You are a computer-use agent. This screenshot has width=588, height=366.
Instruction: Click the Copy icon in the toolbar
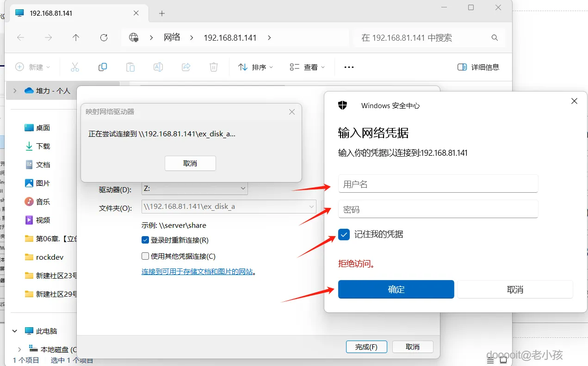102,67
